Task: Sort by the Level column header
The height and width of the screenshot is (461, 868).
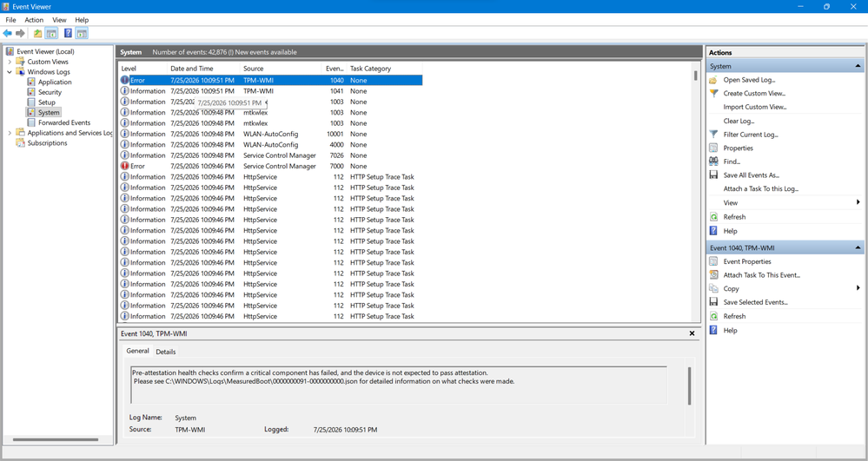Action: click(142, 69)
